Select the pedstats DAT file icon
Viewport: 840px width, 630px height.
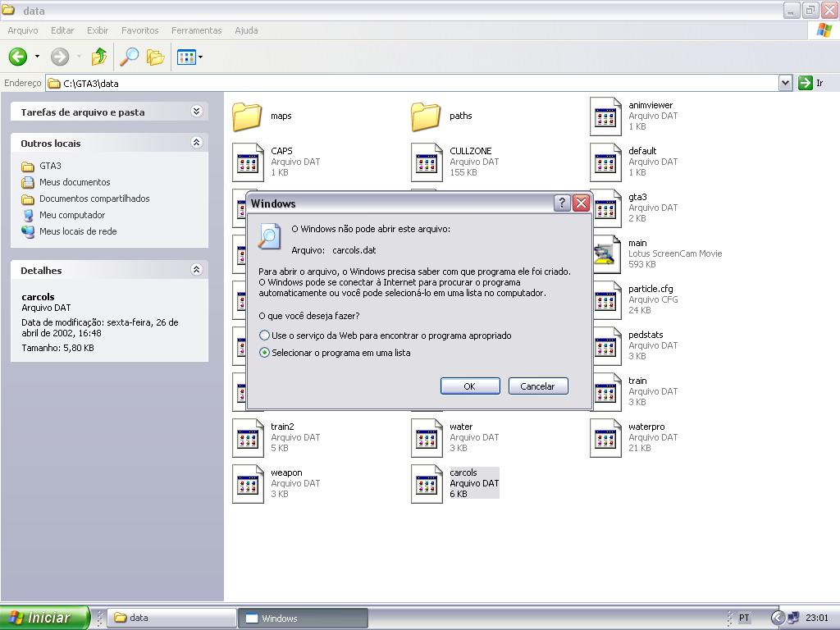pyautogui.click(x=607, y=347)
